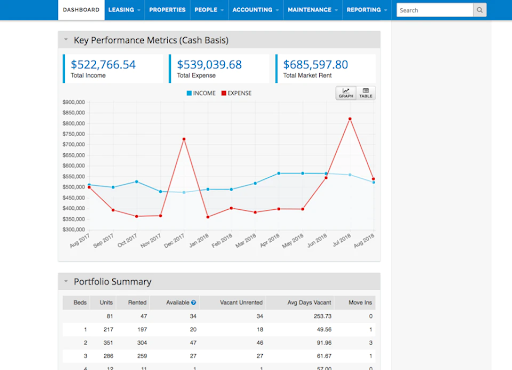Click the Jul 2018 expense peak point
This screenshot has height=370, width=512.
[x=350, y=119]
